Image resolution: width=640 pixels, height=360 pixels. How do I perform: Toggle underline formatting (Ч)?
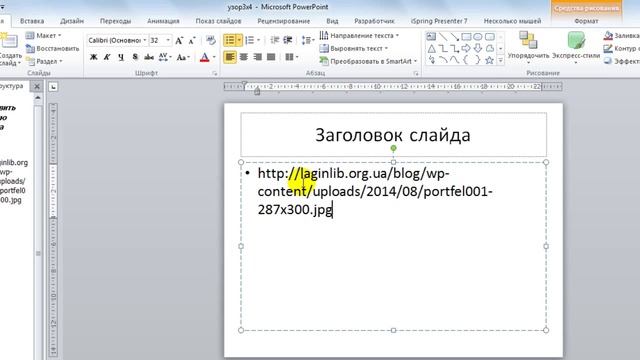pos(121,57)
